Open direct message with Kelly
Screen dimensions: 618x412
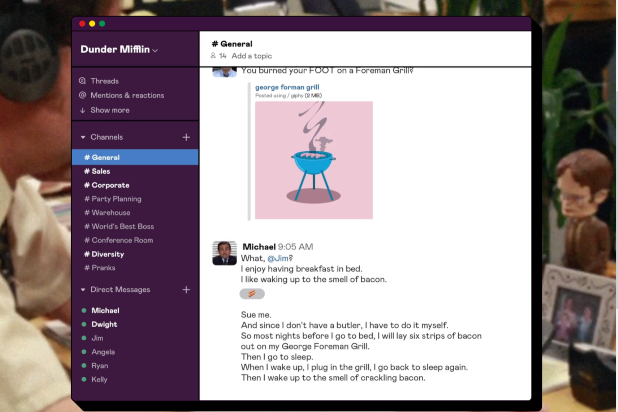click(x=99, y=379)
